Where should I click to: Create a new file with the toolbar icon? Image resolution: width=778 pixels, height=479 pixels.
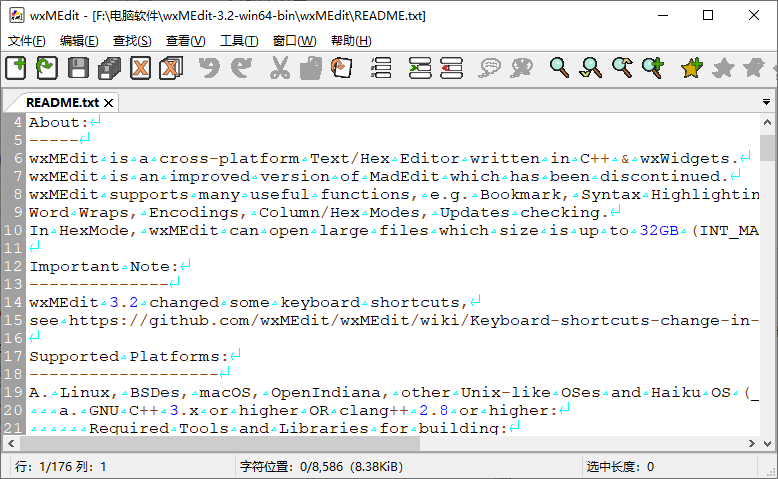click(x=16, y=68)
